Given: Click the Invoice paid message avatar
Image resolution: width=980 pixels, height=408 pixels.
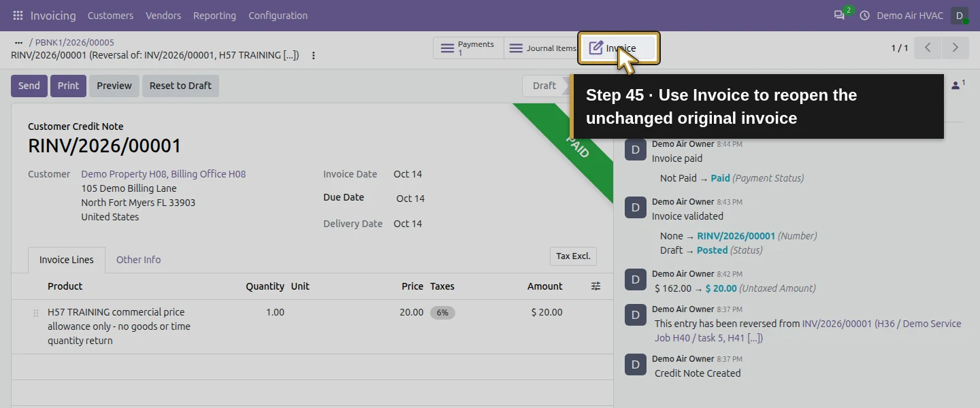Looking at the screenshot, I should click(x=635, y=150).
